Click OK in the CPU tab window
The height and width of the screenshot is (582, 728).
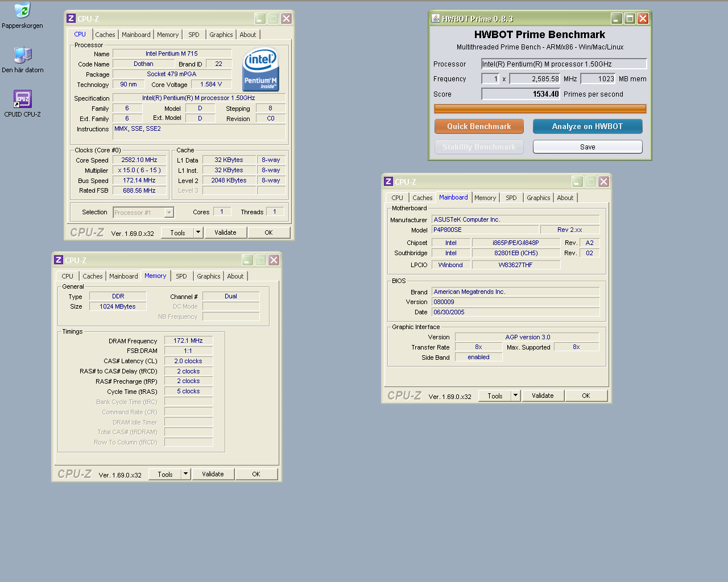[x=268, y=232]
